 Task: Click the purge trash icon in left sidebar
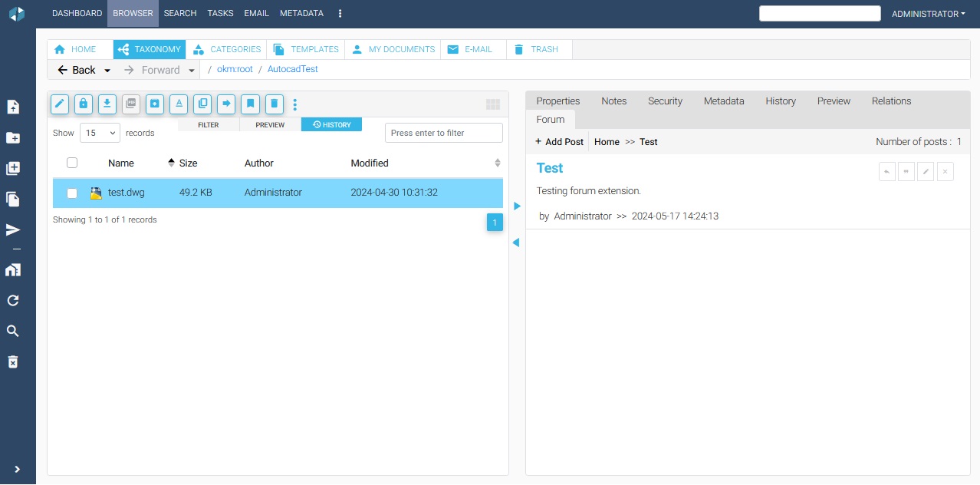(13, 361)
